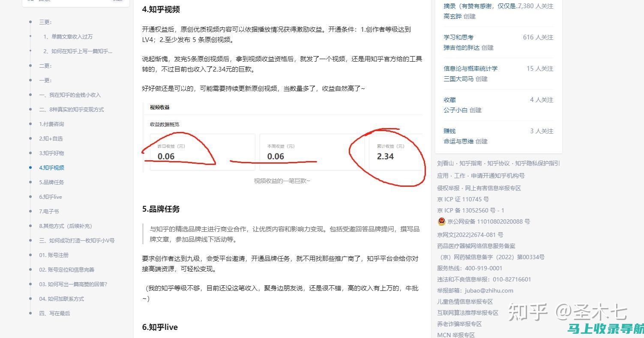Click 申请开通知乎机构号 link
The image size is (644, 338).
[497, 176]
